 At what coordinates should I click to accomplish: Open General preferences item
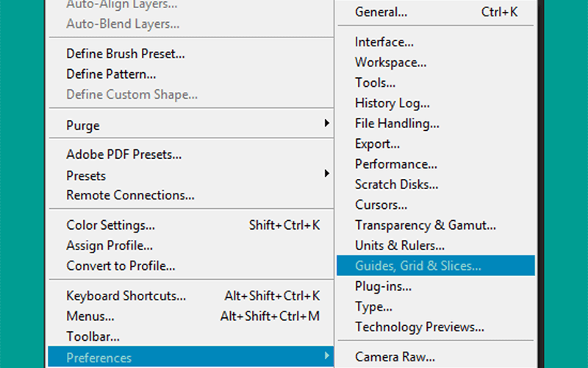point(436,12)
